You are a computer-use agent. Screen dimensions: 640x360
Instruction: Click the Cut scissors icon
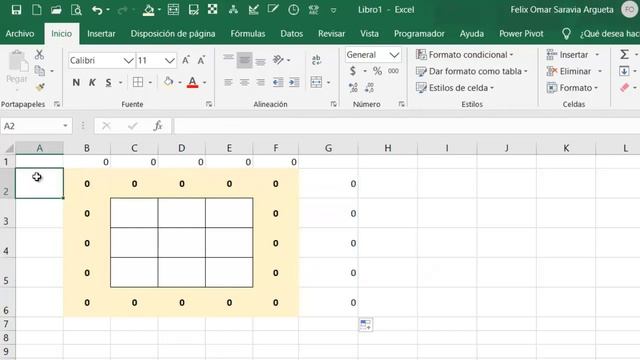point(39,55)
